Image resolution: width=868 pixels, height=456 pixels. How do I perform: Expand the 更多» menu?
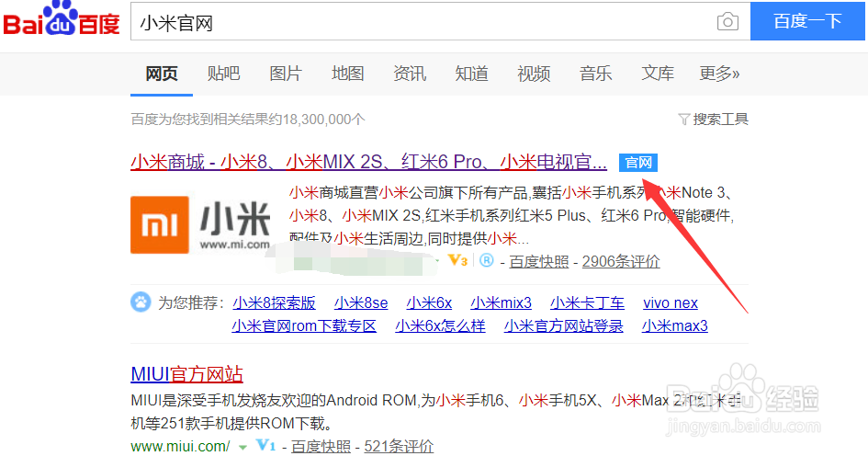pyautogui.click(x=719, y=74)
